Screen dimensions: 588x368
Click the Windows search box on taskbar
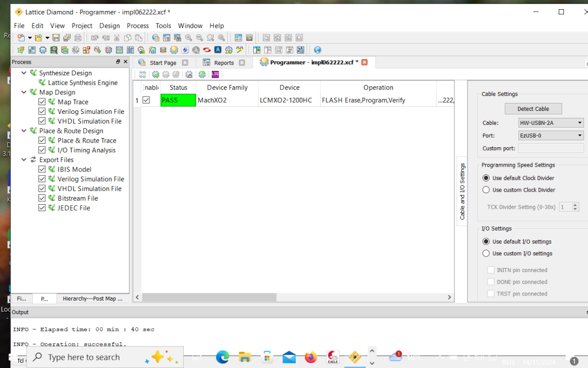[x=105, y=357]
